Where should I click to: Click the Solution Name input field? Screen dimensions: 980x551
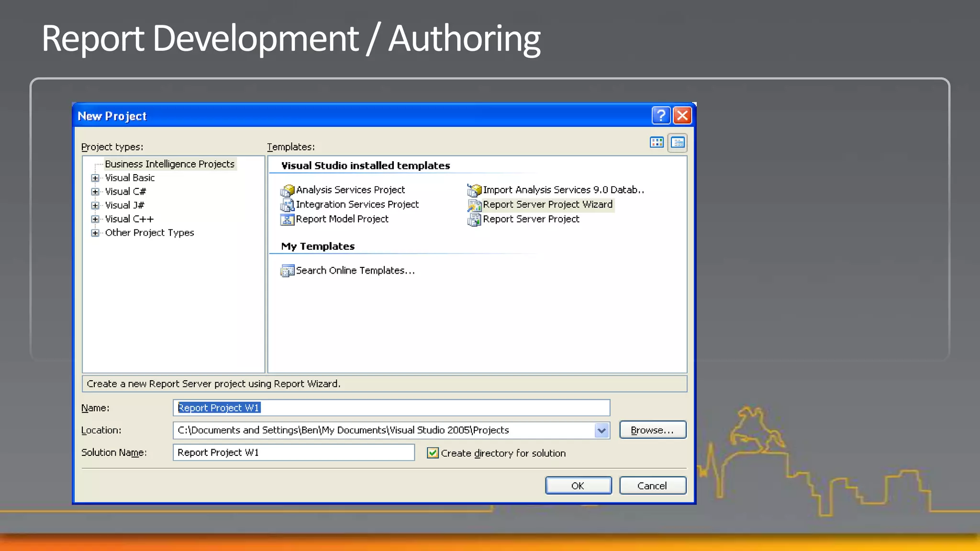click(x=294, y=452)
